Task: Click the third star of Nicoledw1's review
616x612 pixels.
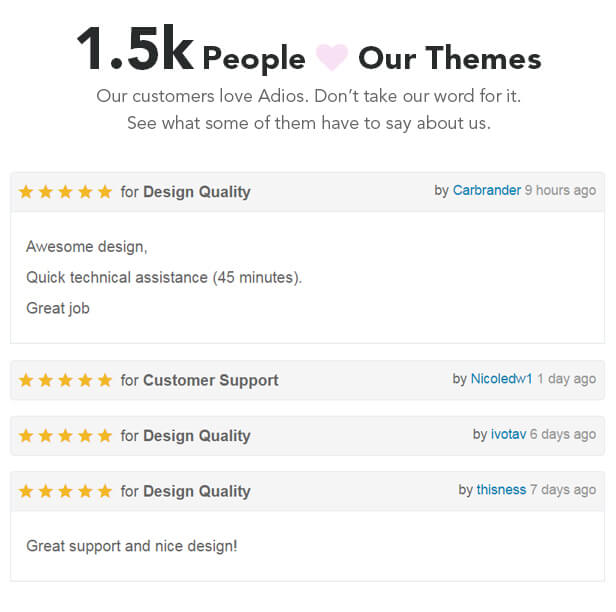Action: tap(65, 380)
